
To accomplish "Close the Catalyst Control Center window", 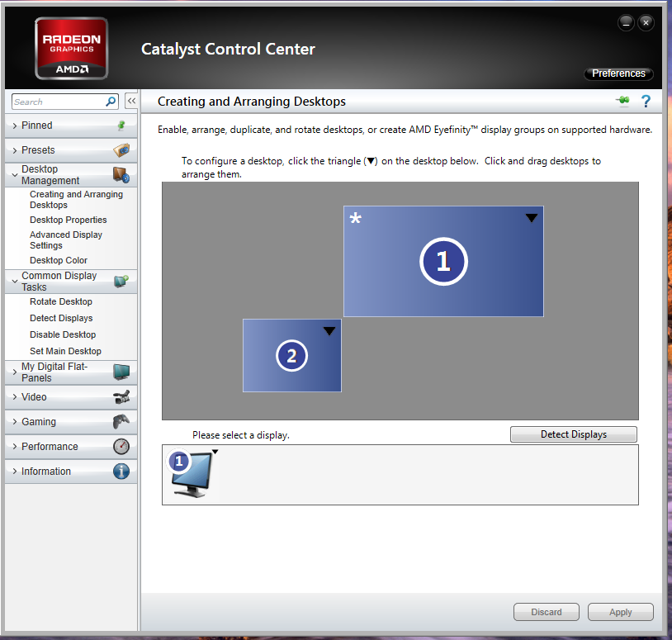I will (x=646, y=23).
